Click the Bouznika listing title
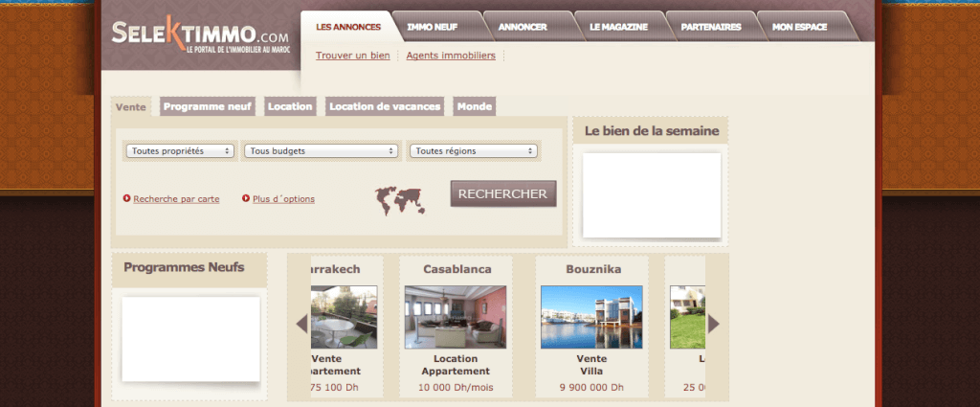Image resolution: width=980 pixels, height=407 pixels. pos(593,269)
